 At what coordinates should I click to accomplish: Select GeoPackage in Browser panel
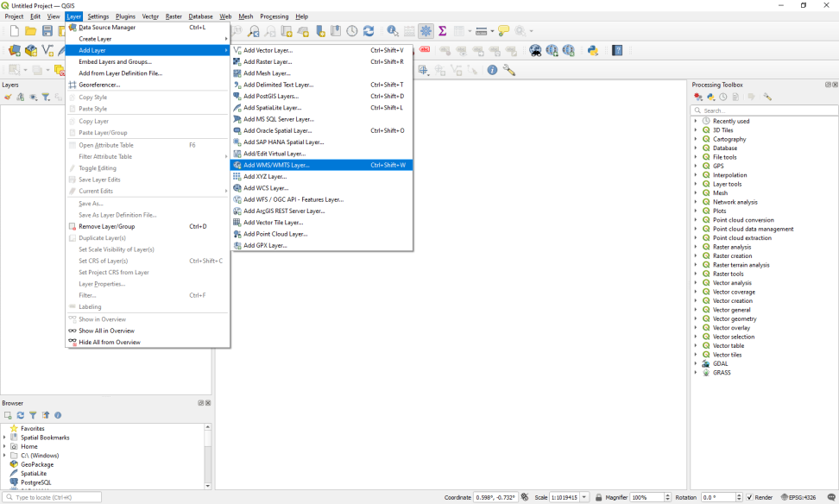37,465
